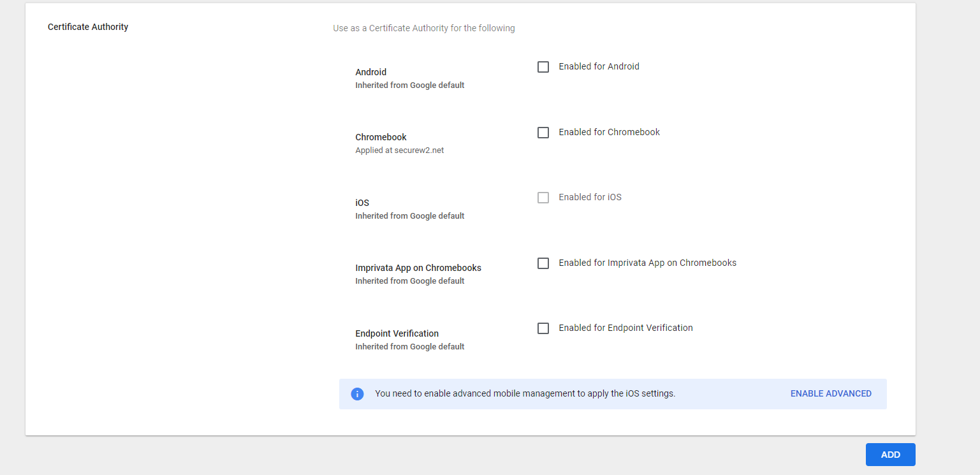Click the advanced mobile management notice text
The height and width of the screenshot is (475, 980).
[x=525, y=393]
